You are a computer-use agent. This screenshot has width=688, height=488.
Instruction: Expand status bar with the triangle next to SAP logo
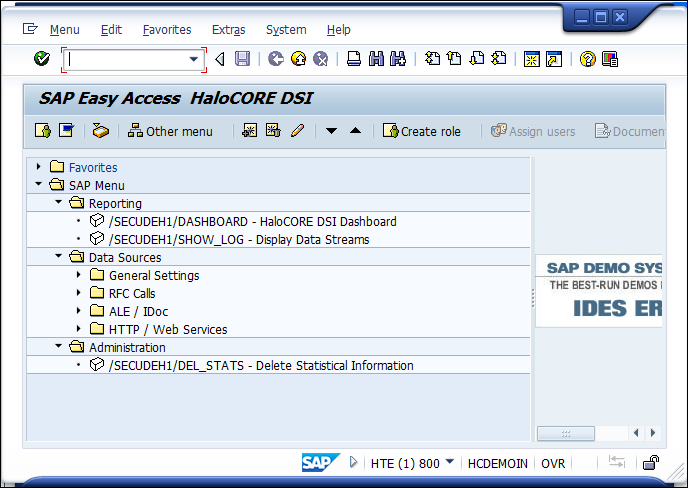[x=353, y=462]
